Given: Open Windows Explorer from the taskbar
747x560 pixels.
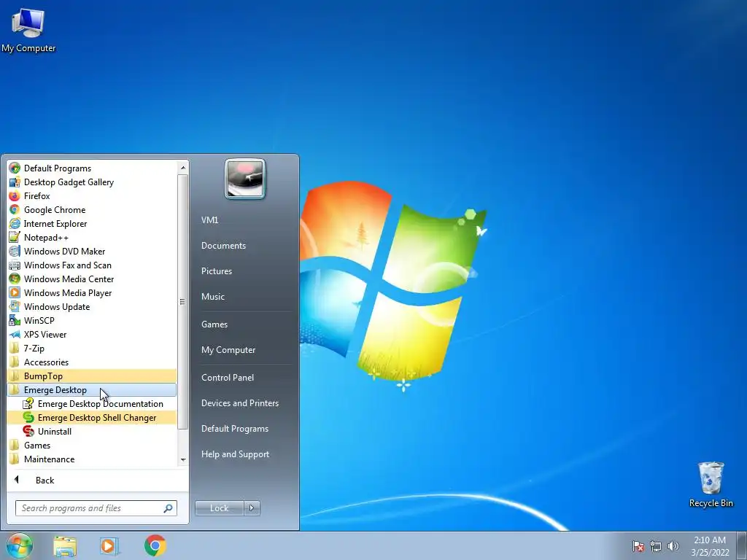Looking at the screenshot, I should 65,546.
